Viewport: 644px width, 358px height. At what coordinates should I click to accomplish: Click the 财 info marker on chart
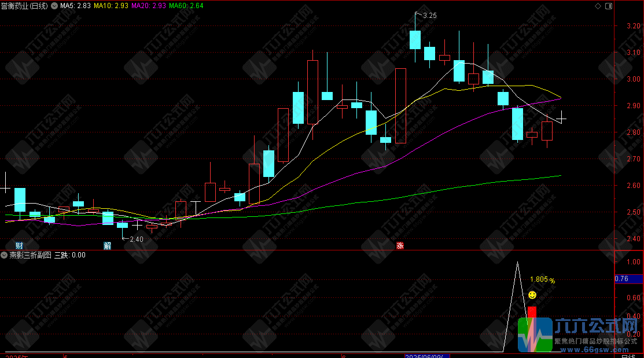point(19,245)
